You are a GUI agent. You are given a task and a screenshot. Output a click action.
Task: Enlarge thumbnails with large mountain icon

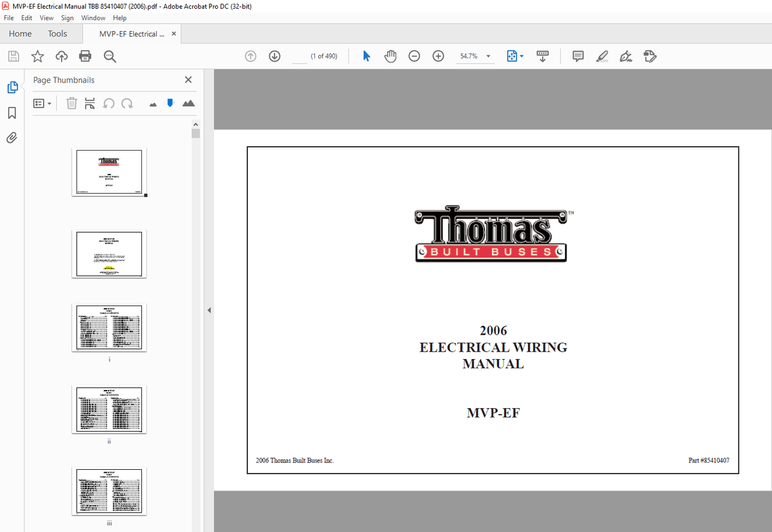189,103
